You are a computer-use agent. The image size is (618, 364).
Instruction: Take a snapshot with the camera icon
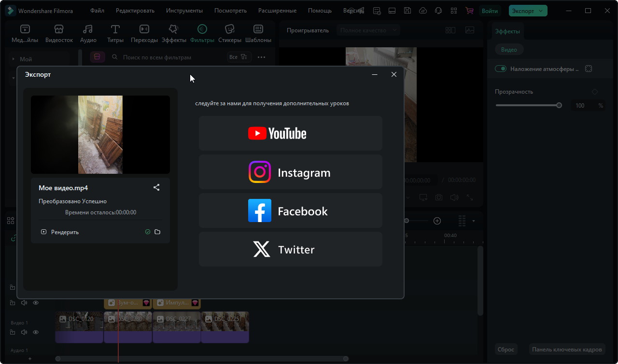[x=438, y=197]
